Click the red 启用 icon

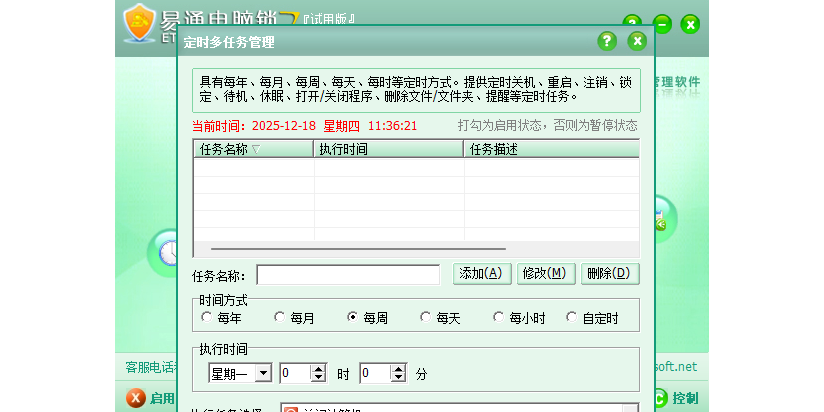(136, 398)
